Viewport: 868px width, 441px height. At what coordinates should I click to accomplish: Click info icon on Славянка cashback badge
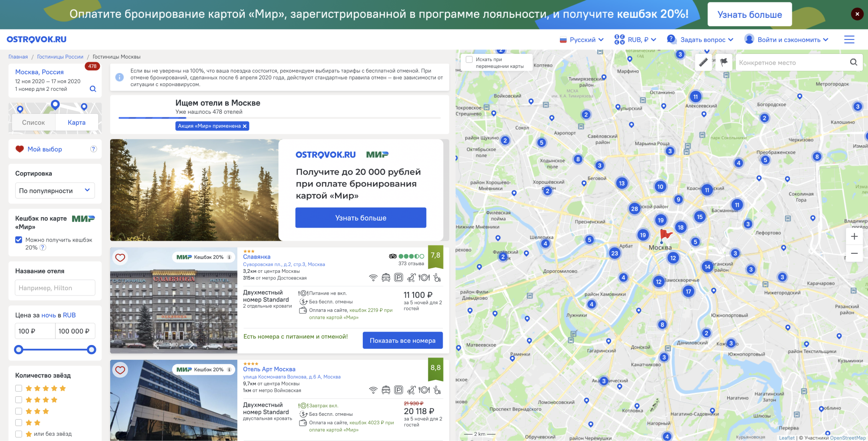[229, 257]
